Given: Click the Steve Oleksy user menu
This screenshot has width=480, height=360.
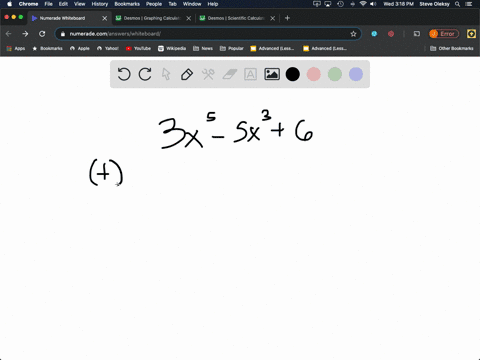Looking at the screenshot, I should pyautogui.click(x=434, y=4).
